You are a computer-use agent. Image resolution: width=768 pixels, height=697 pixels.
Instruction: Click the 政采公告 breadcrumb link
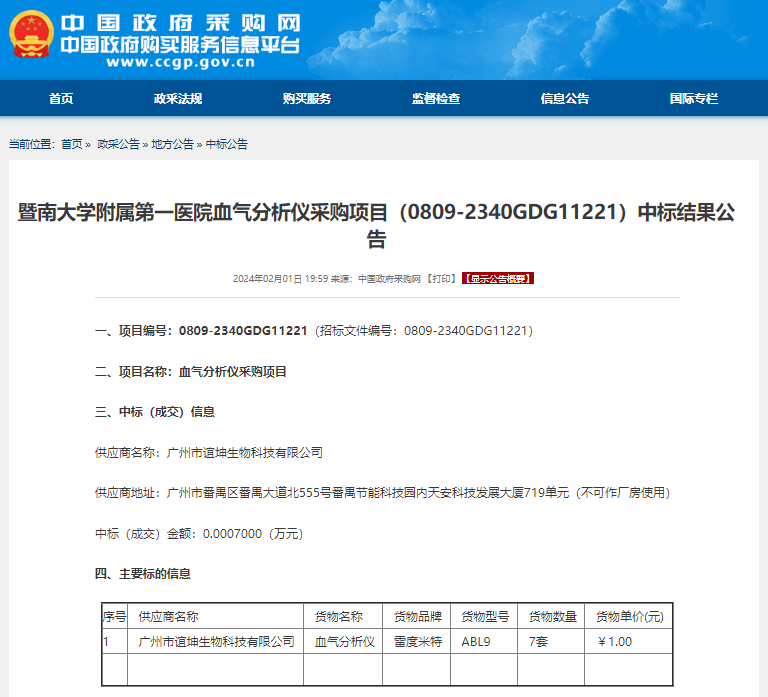pos(118,144)
